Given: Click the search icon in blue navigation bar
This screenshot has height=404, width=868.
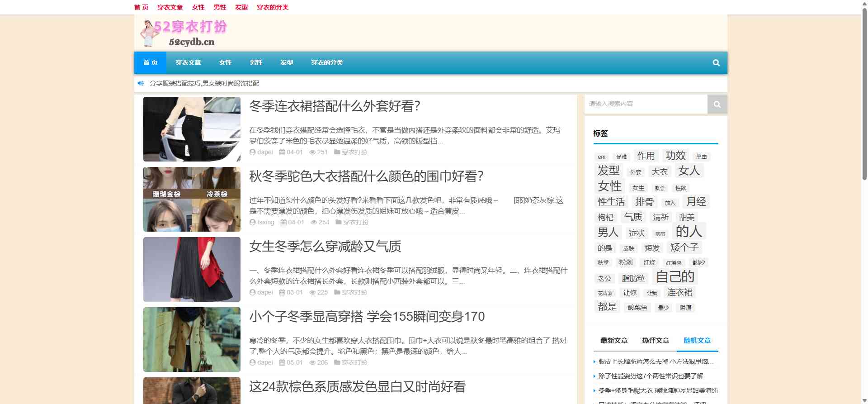Looking at the screenshot, I should click(716, 63).
